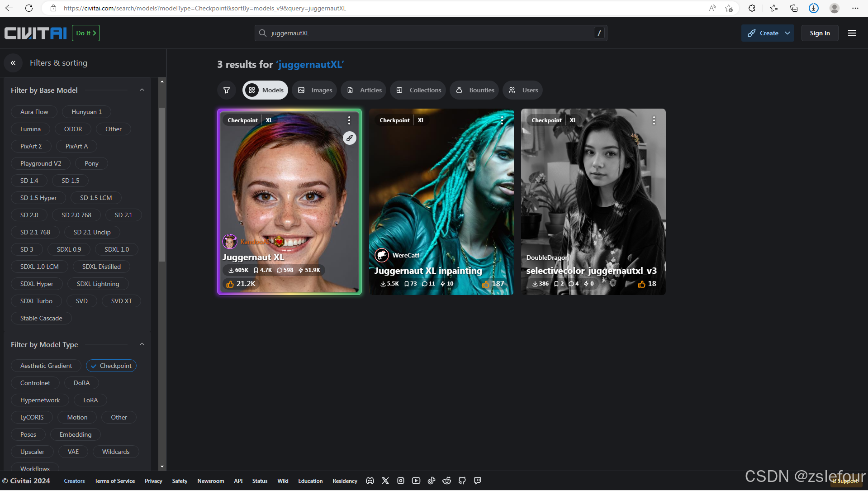The height and width of the screenshot is (491, 868).
Task: Open the Instagram footer icon
Action: [401, 481]
